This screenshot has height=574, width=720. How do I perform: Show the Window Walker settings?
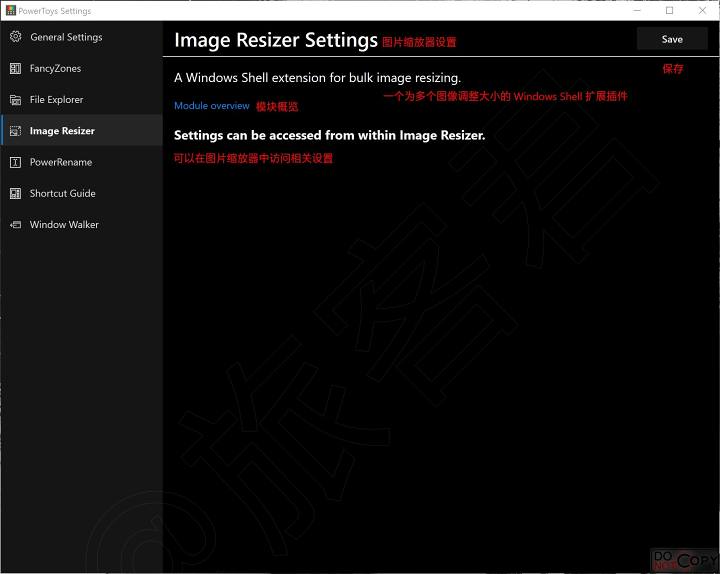click(x=64, y=225)
